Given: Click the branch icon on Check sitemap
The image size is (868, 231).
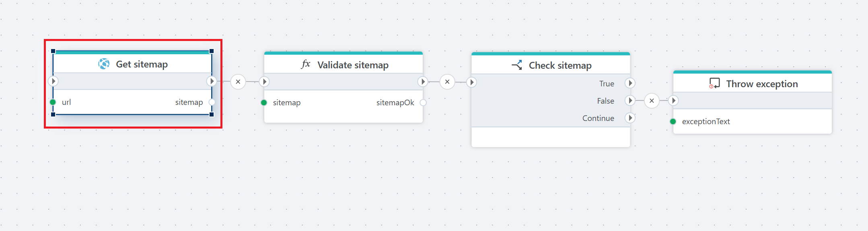Looking at the screenshot, I should [x=517, y=65].
